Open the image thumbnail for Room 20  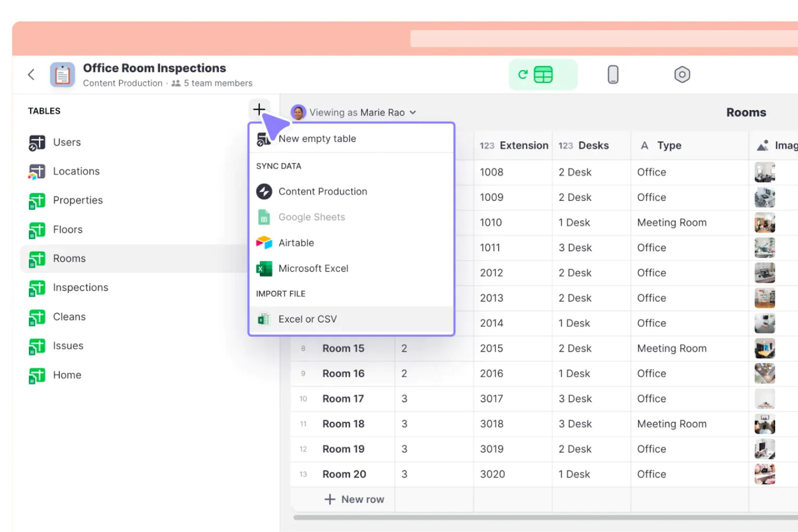coord(765,474)
